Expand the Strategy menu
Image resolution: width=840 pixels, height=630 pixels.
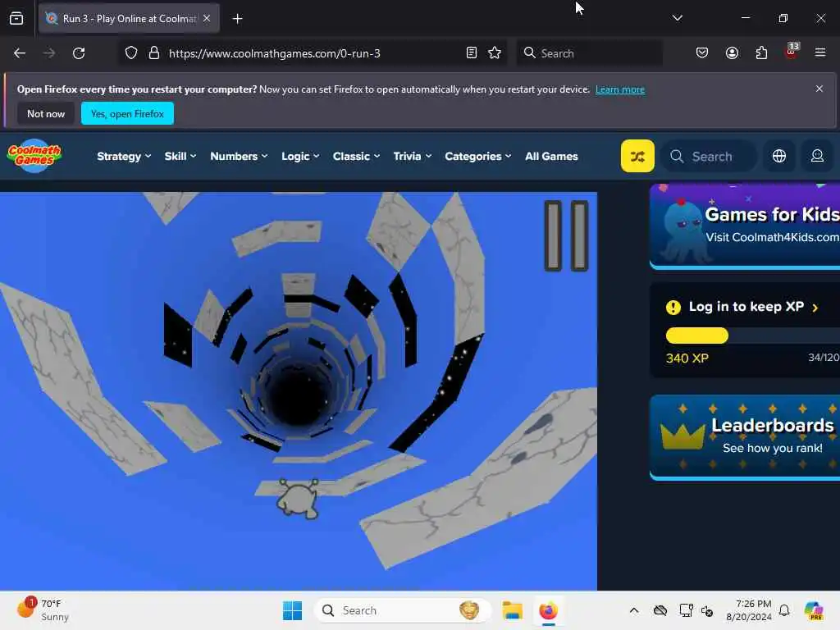124,156
